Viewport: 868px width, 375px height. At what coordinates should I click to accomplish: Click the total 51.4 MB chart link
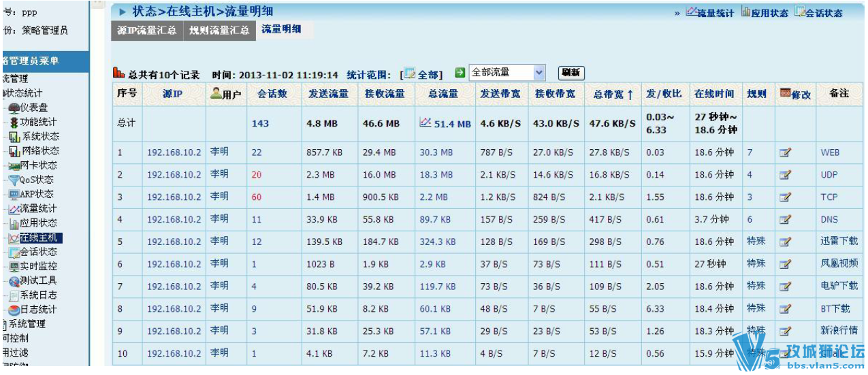click(x=445, y=124)
